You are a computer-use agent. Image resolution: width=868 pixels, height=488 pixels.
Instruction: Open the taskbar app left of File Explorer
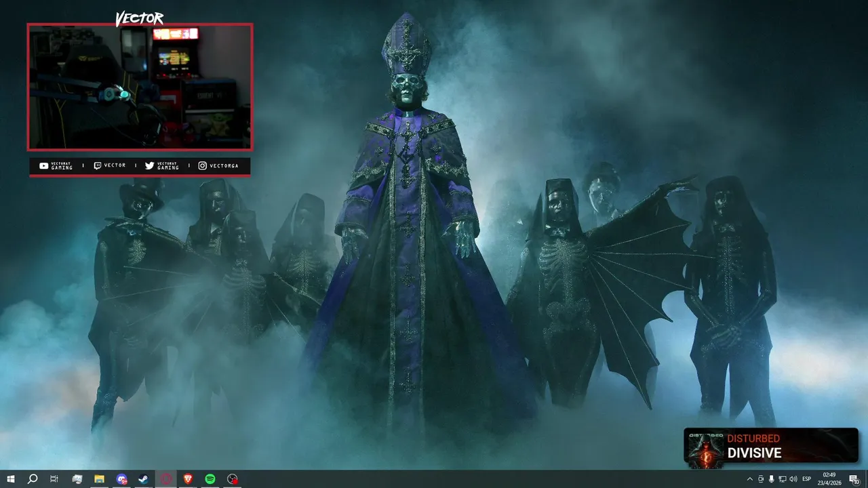[x=77, y=479]
